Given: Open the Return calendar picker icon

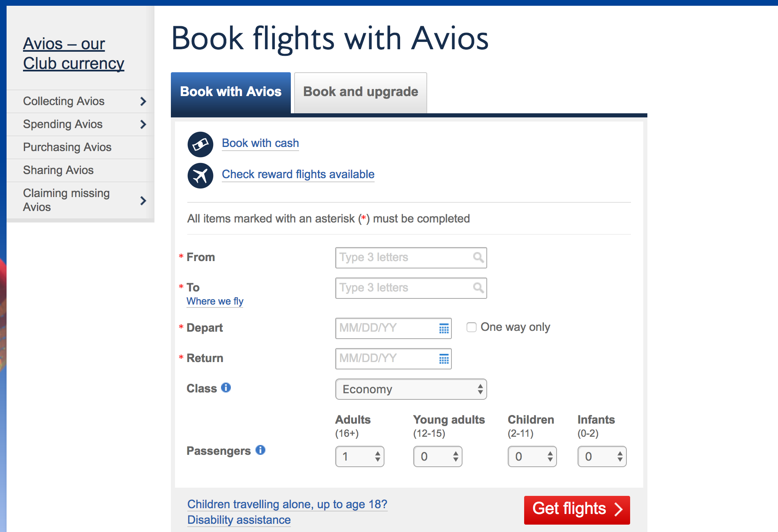Looking at the screenshot, I should point(444,359).
